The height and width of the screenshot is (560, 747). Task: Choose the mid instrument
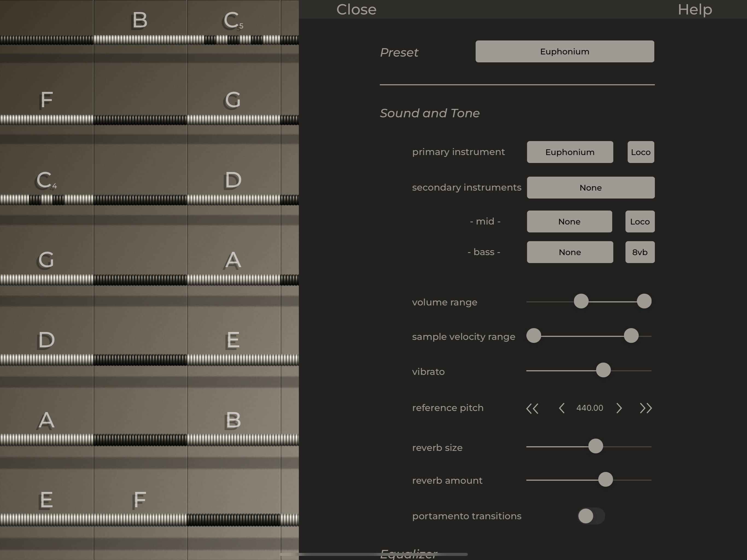click(x=569, y=221)
